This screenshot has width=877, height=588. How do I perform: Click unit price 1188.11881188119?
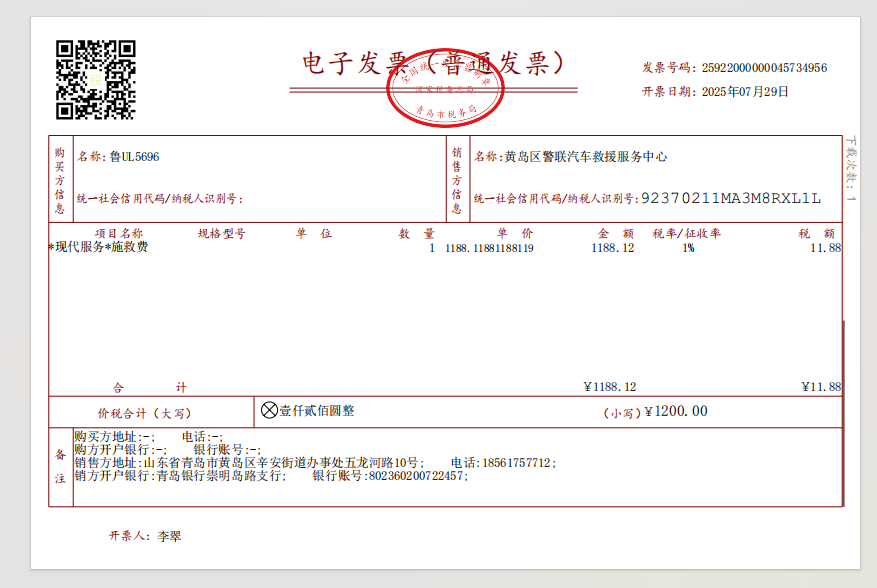(x=489, y=248)
